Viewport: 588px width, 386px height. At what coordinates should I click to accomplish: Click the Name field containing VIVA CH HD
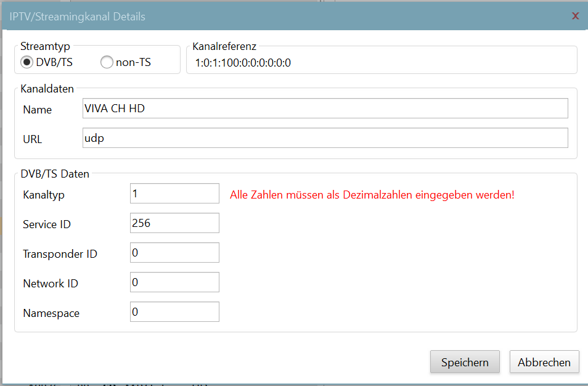[325, 109]
